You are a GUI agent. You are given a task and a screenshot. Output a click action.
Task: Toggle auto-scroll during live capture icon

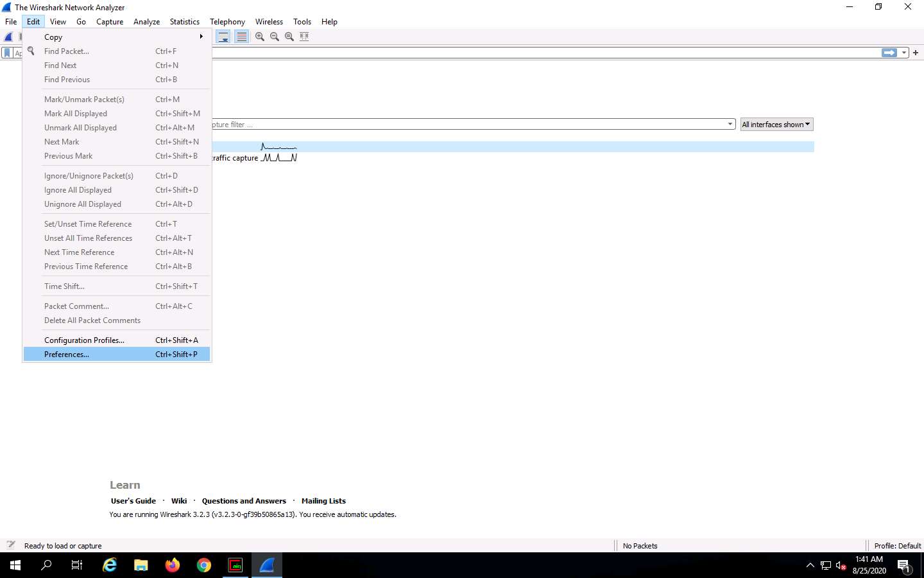(223, 37)
